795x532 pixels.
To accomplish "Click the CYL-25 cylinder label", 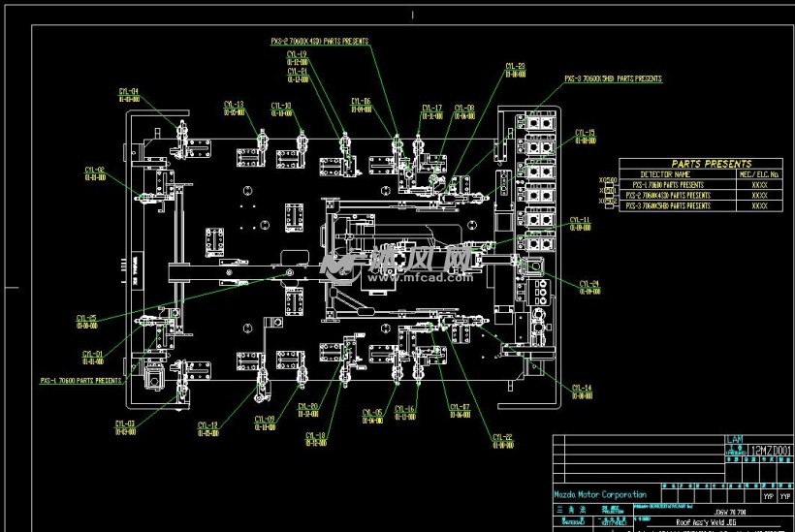I will [x=86, y=318].
